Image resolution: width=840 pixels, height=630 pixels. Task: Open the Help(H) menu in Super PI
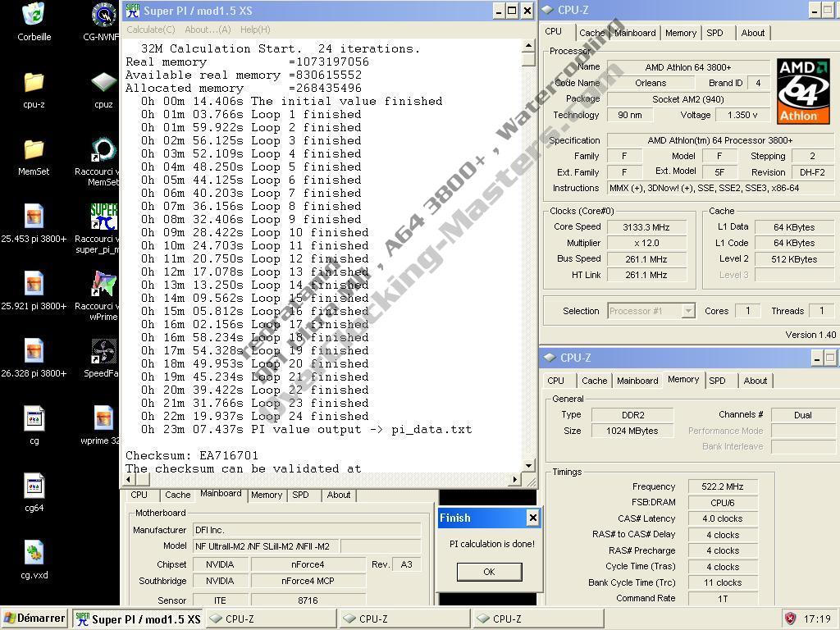(x=255, y=30)
